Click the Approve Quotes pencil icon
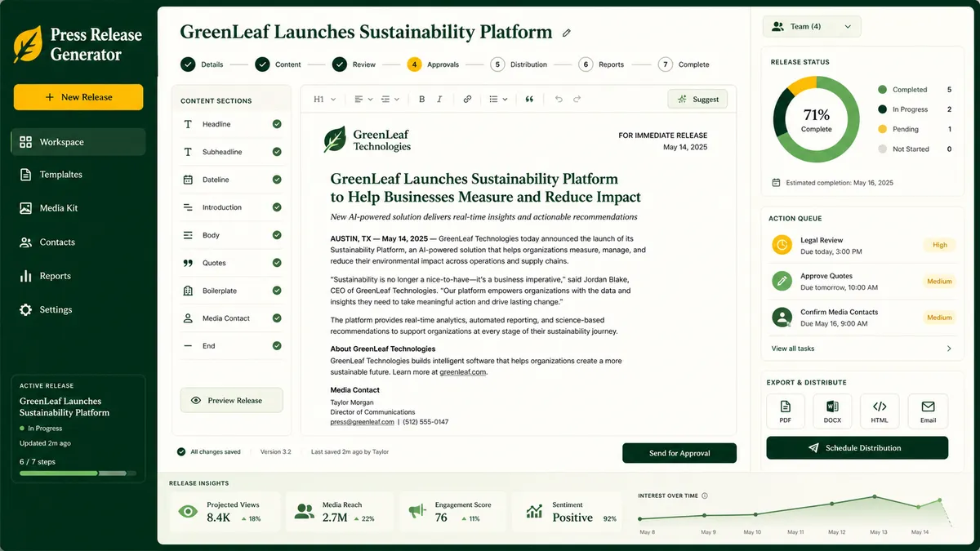 782,282
